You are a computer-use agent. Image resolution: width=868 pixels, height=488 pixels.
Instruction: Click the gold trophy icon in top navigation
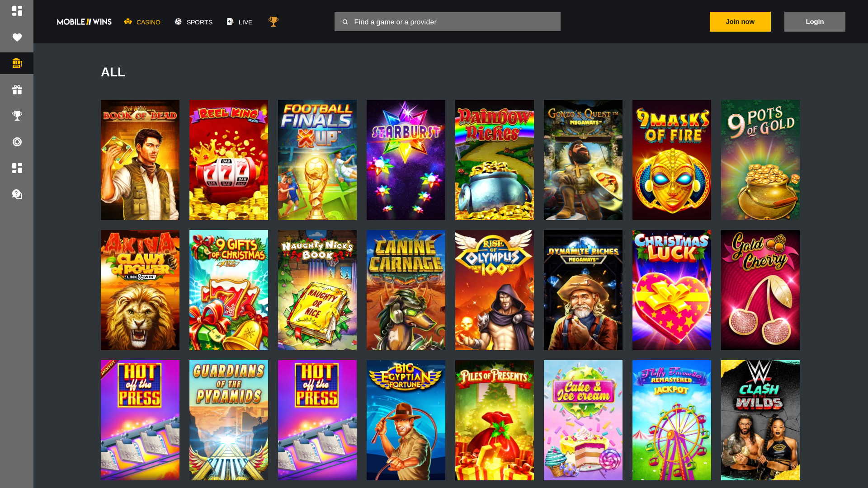click(273, 21)
